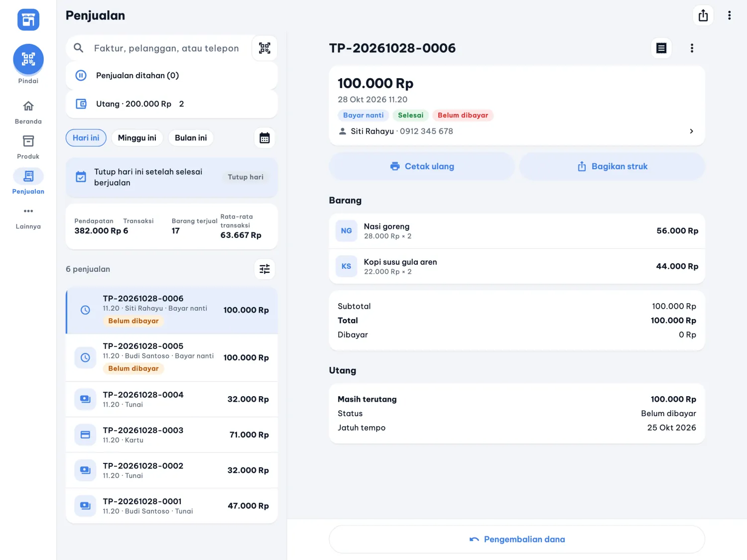Open Penjualan ditahan (0) list
Viewport: 747px width, 560px height.
[171, 76]
